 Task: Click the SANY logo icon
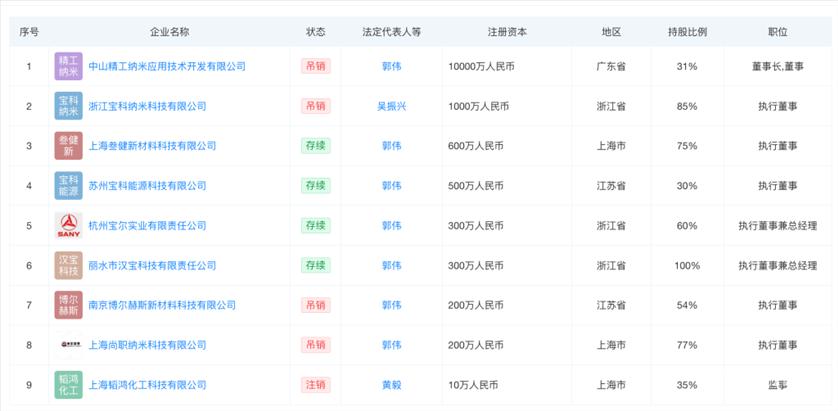pos(68,226)
